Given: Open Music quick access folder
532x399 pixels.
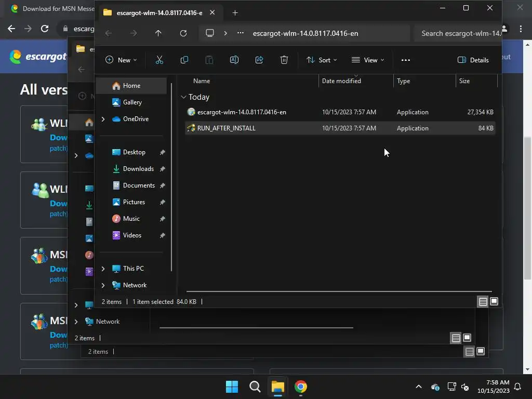Looking at the screenshot, I should (131, 219).
